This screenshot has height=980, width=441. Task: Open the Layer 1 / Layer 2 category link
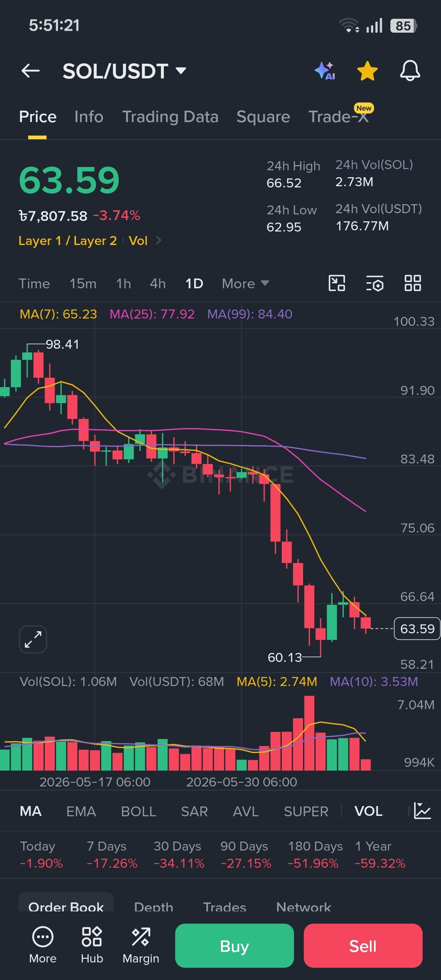coord(68,241)
